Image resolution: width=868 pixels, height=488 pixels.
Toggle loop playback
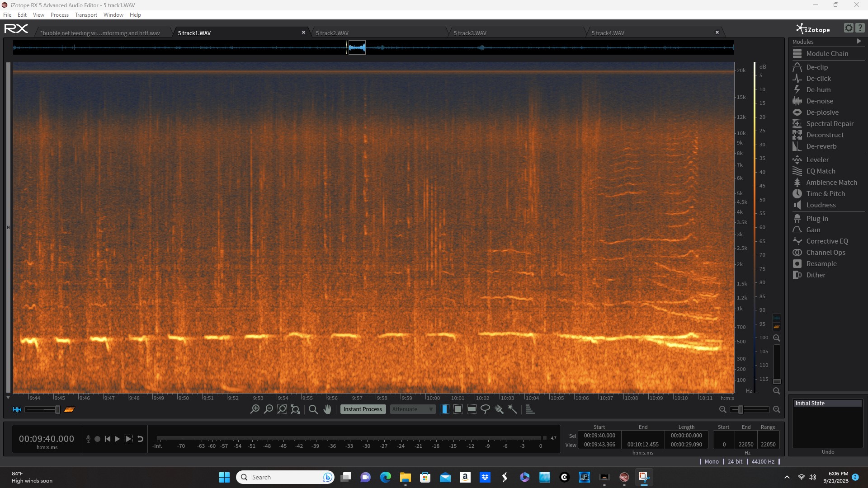(141, 439)
